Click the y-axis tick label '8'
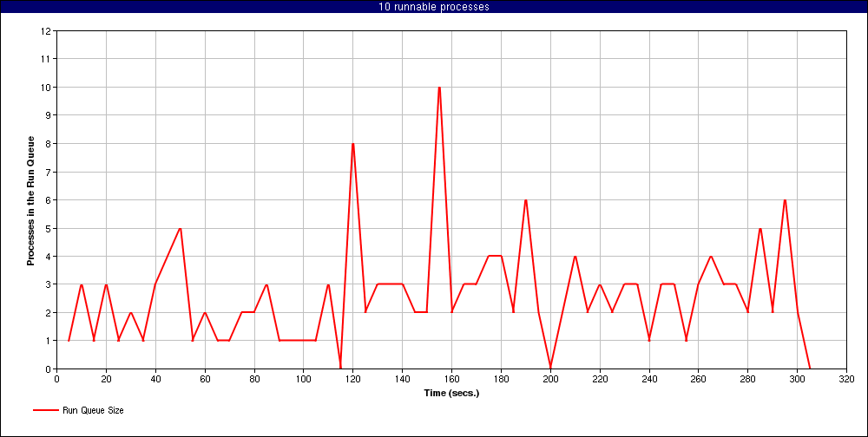 (48, 144)
